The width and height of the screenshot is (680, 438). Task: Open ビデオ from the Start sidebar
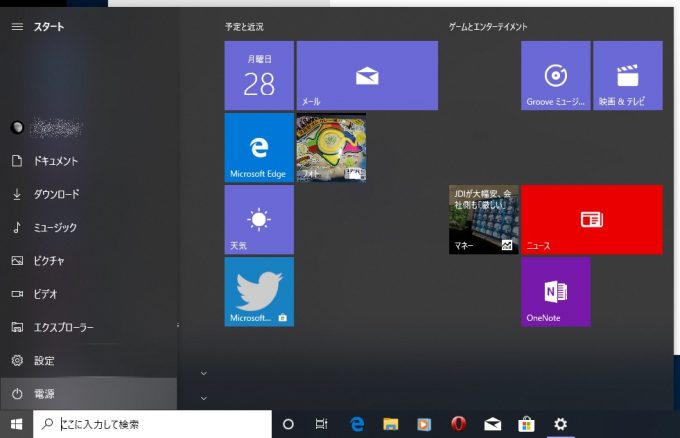point(88,294)
